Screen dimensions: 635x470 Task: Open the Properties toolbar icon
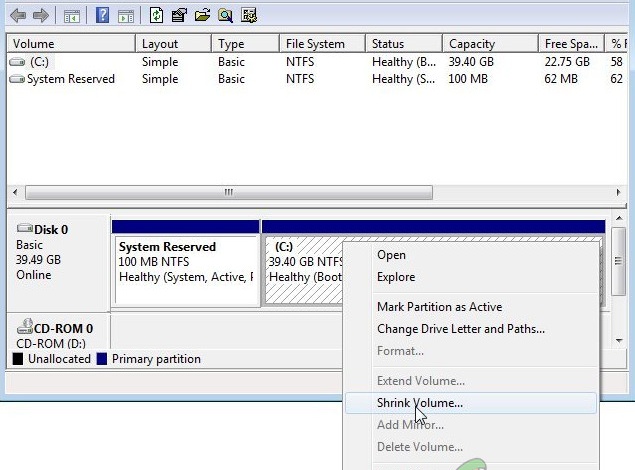pyautogui.click(x=180, y=15)
